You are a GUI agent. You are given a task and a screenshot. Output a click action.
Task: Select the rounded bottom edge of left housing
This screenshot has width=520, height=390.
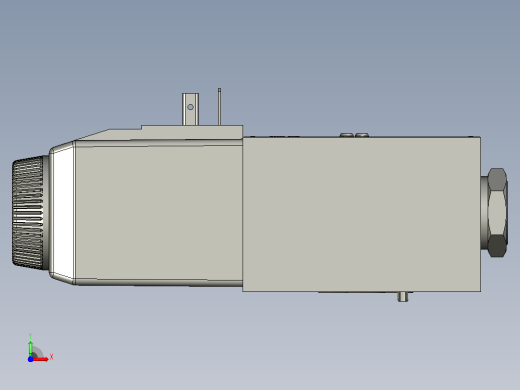click(x=159, y=283)
